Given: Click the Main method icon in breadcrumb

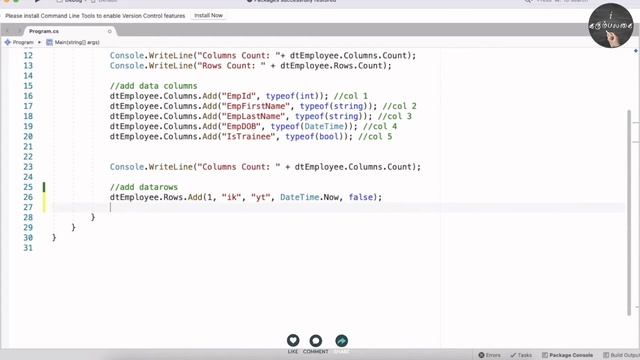Looking at the screenshot, I should [49, 42].
